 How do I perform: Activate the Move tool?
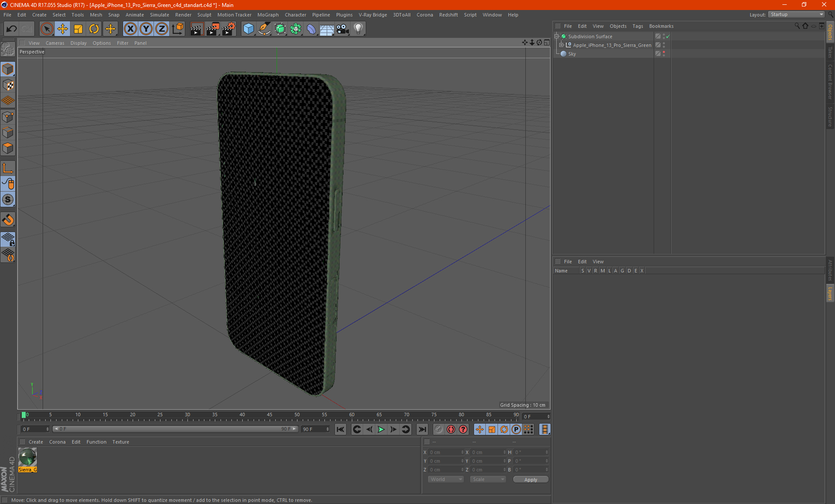click(x=62, y=29)
